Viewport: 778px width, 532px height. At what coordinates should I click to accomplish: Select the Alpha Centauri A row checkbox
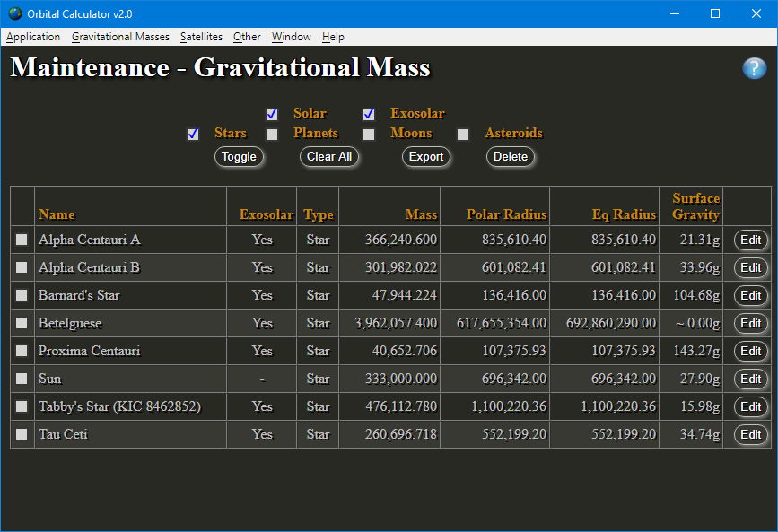(22, 240)
